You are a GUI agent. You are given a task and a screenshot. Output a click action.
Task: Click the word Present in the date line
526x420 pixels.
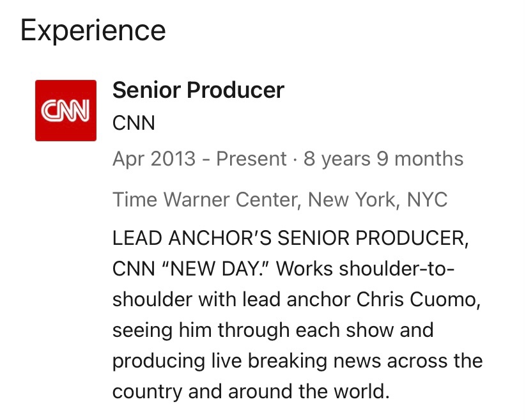251,159
